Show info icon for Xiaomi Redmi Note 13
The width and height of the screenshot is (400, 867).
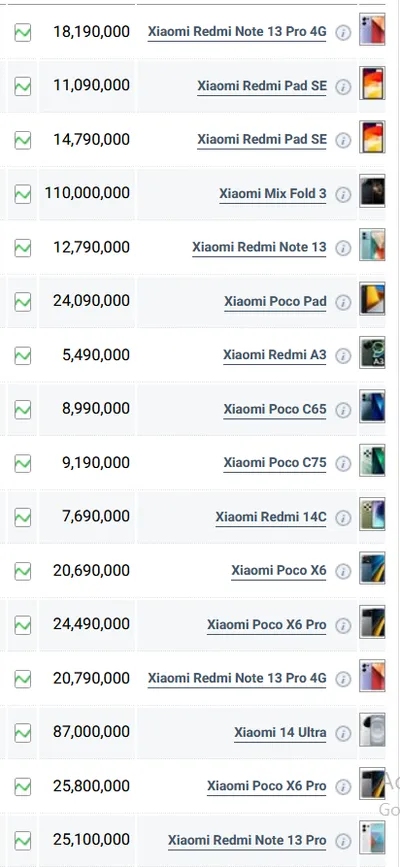click(343, 248)
